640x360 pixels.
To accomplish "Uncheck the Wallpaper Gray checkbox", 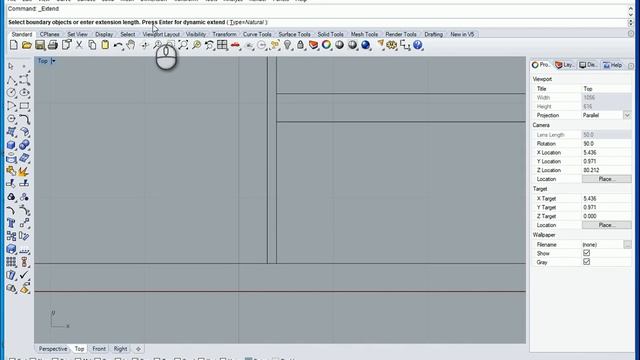I will coord(587,262).
